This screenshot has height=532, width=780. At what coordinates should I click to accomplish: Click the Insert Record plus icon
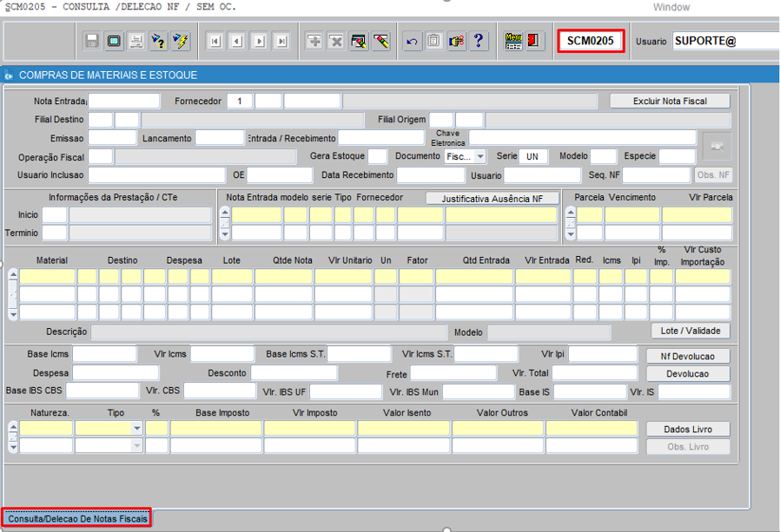click(x=314, y=41)
